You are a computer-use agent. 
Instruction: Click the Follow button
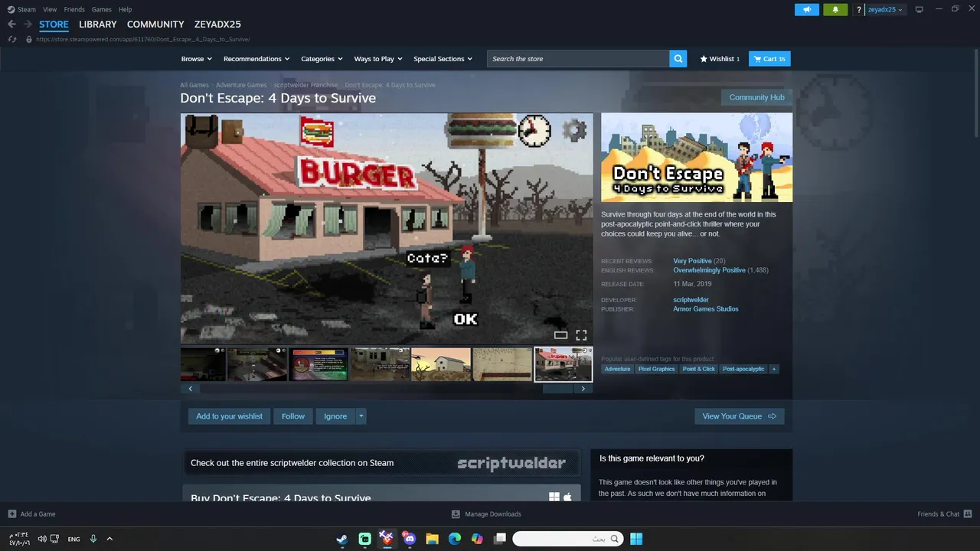tap(293, 416)
